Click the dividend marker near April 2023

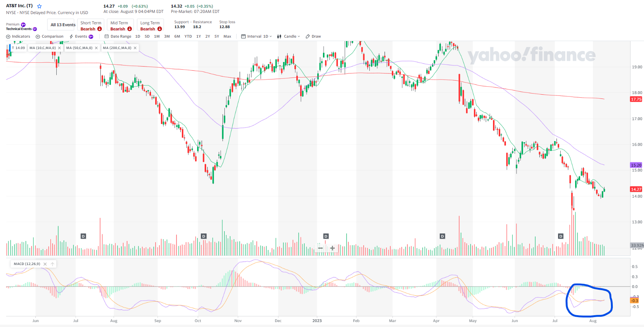(442, 236)
